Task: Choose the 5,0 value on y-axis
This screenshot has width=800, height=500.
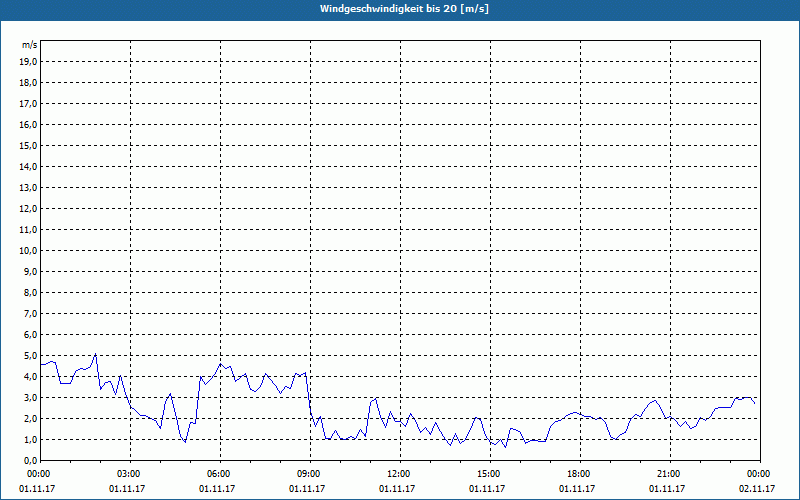Action: tap(30, 355)
